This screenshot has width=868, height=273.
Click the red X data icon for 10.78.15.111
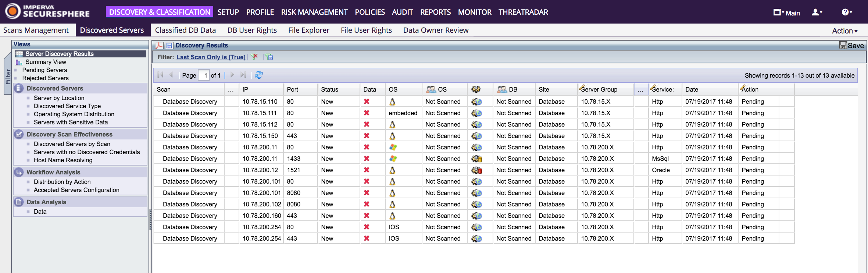coord(367,113)
